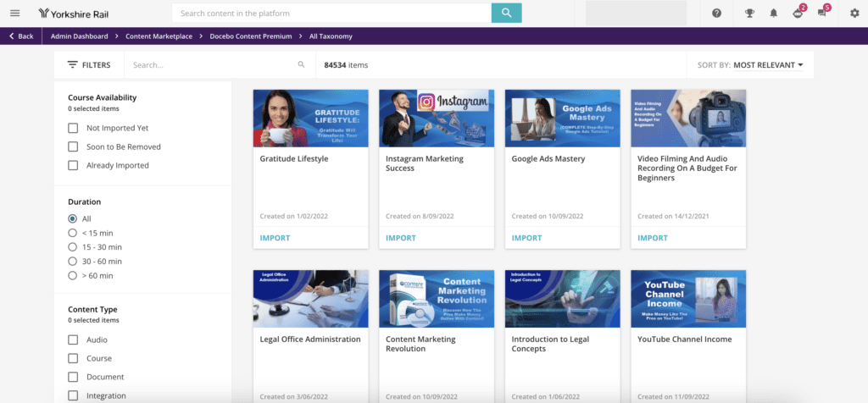Click the Content Marketing Revolution title text

point(420,344)
